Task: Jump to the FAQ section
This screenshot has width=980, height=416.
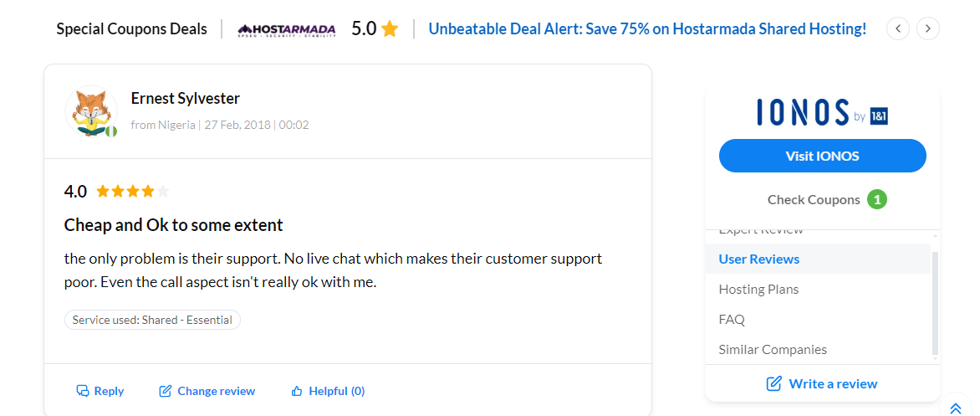Action: click(x=732, y=320)
